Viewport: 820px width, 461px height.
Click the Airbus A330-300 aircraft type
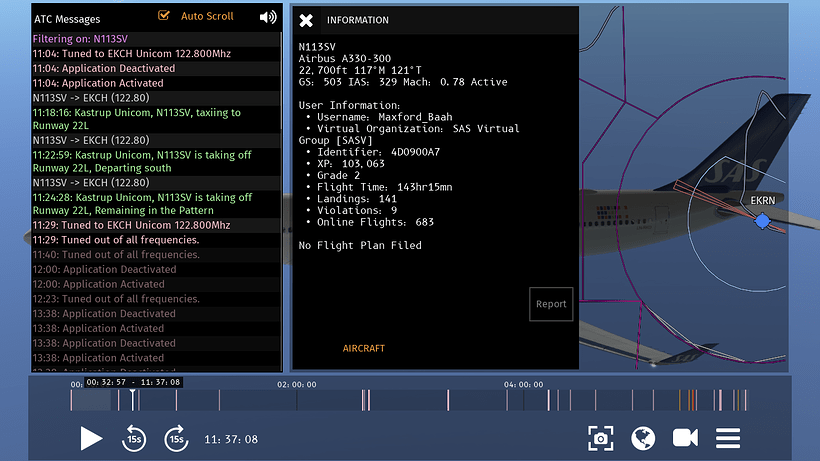click(345, 59)
